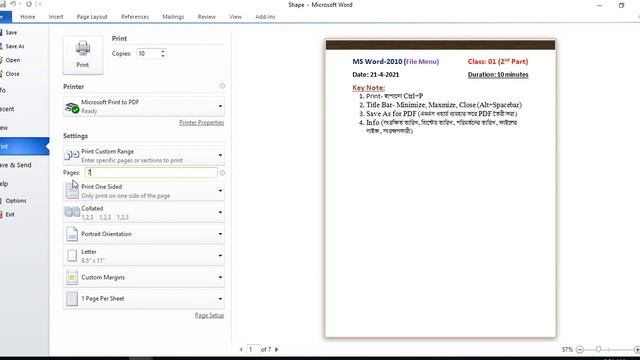Switch to the Page Layout ribbon tab
Image resolution: width=640 pixels, height=360 pixels.
click(x=92, y=17)
